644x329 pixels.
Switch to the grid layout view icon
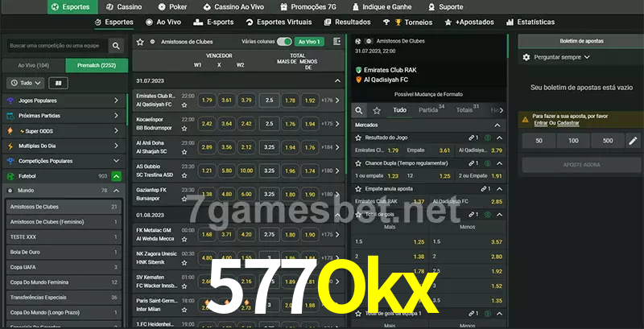pyautogui.click(x=58, y=83)
